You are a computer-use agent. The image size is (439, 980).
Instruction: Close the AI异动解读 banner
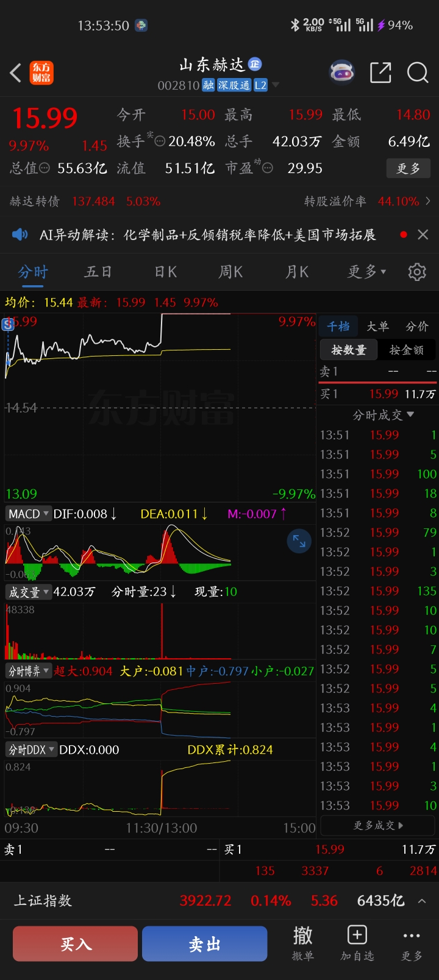[x=423, y=235]
